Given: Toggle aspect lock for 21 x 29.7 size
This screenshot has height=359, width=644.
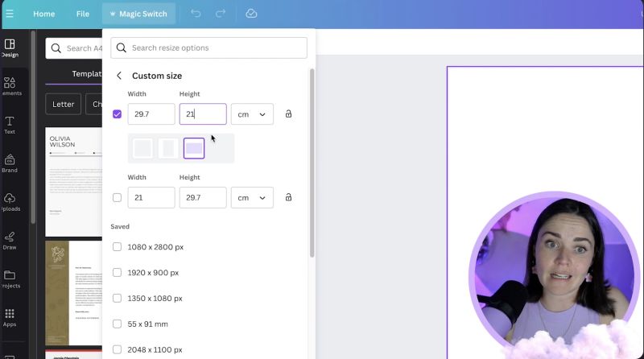Looking at the screenshot, I should click(x=289, y=197).
